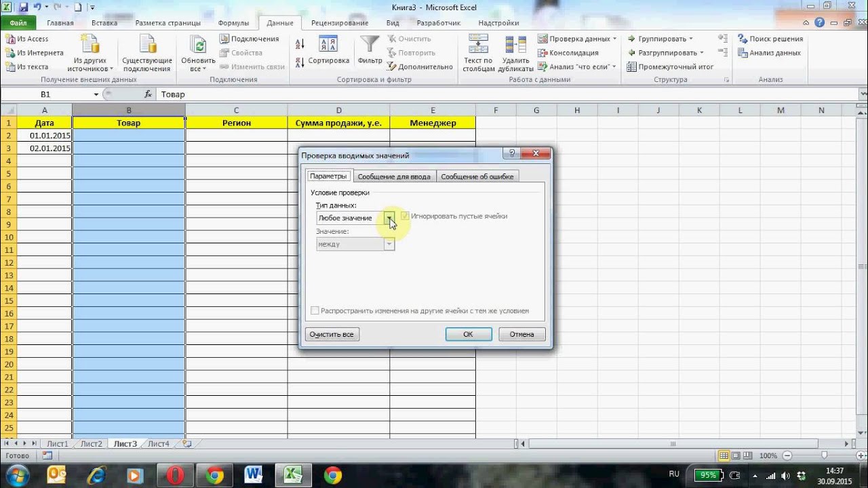
Task: Click Refresh All (Обновить все) icon
Action: coord(198,45)
